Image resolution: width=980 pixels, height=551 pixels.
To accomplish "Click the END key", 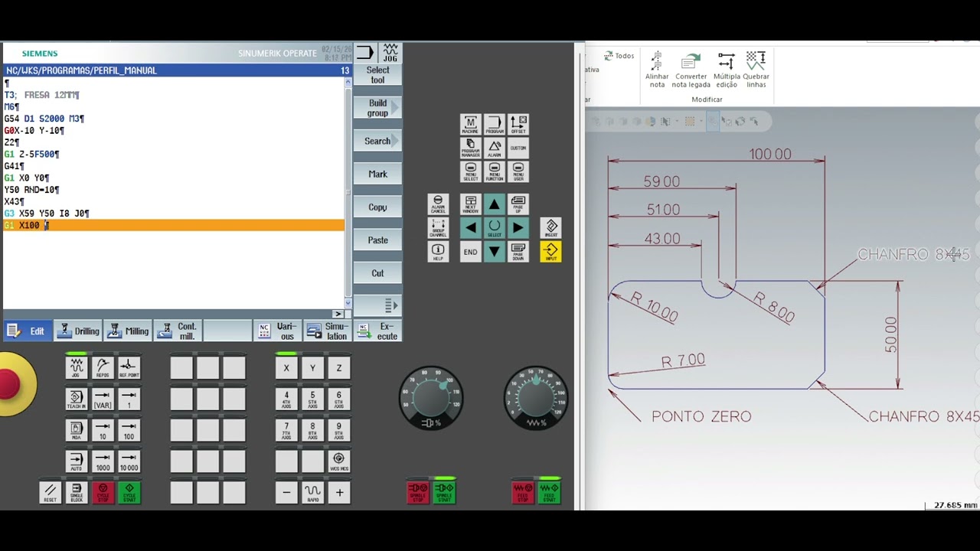I will (x=471, y=252).
